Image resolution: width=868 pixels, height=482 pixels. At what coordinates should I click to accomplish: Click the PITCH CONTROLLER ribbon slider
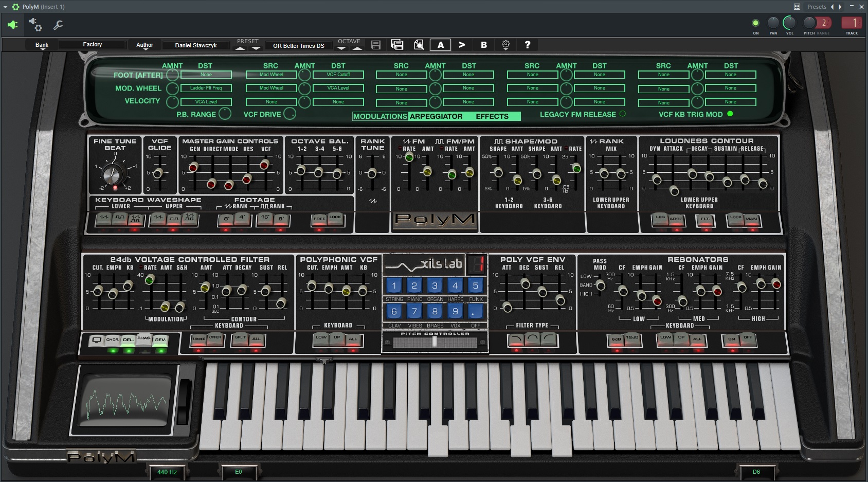coord(435,343)
